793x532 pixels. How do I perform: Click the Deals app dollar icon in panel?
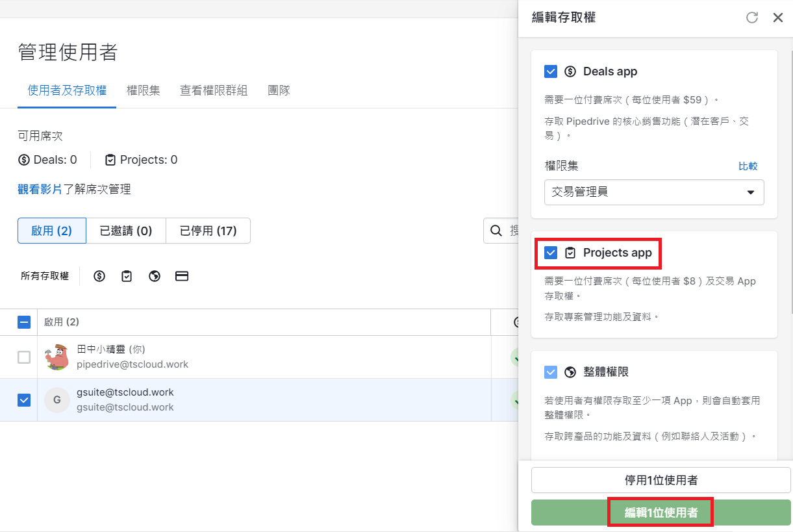tap(570, 71)
